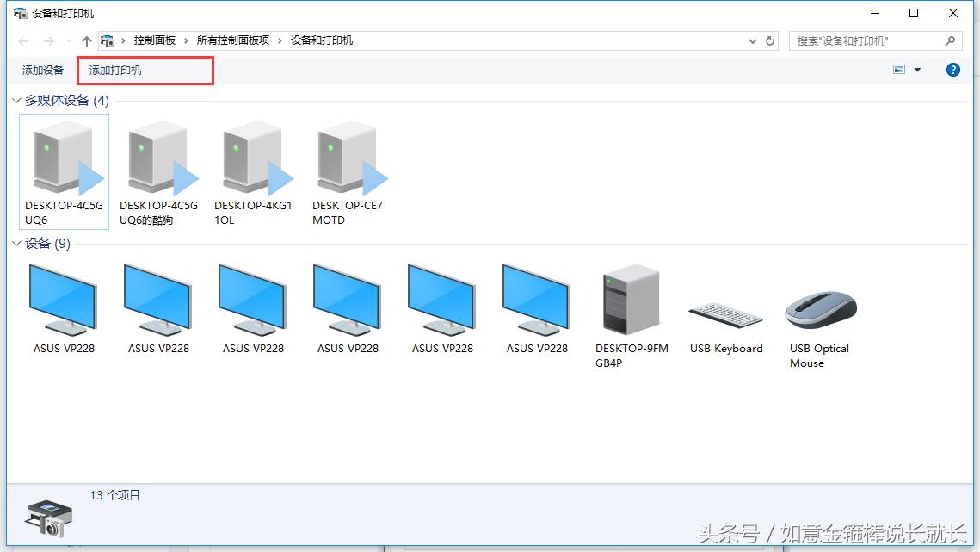Click 添加打印机 to add a printer
Viewport: 980px width, 552px height.
pos(115,70)
